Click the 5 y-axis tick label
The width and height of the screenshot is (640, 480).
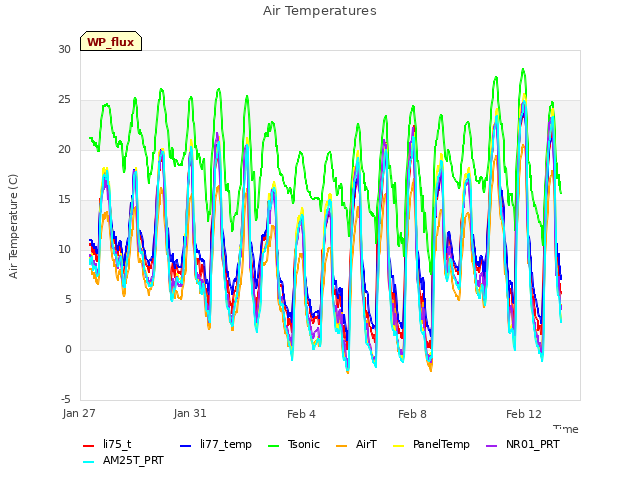pos(68,300)
